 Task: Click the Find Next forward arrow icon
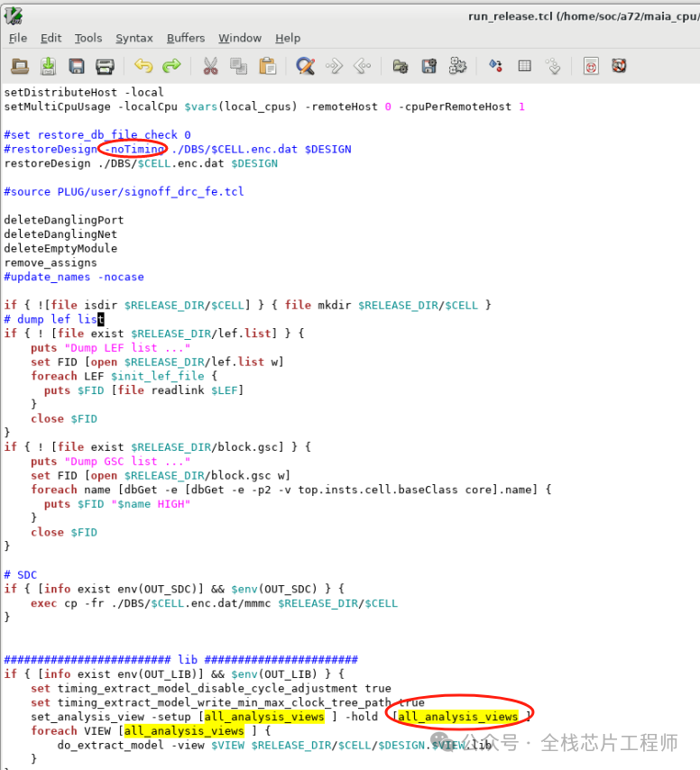click(334, 66)
